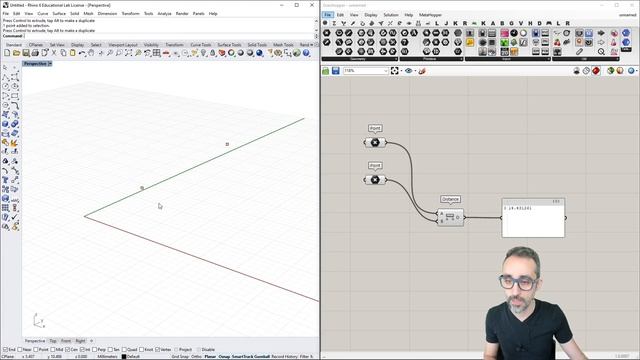640x360 pixels.
Task: Click the Distance component on Grasshopper canvas
Action: click(x=450, y=217)
